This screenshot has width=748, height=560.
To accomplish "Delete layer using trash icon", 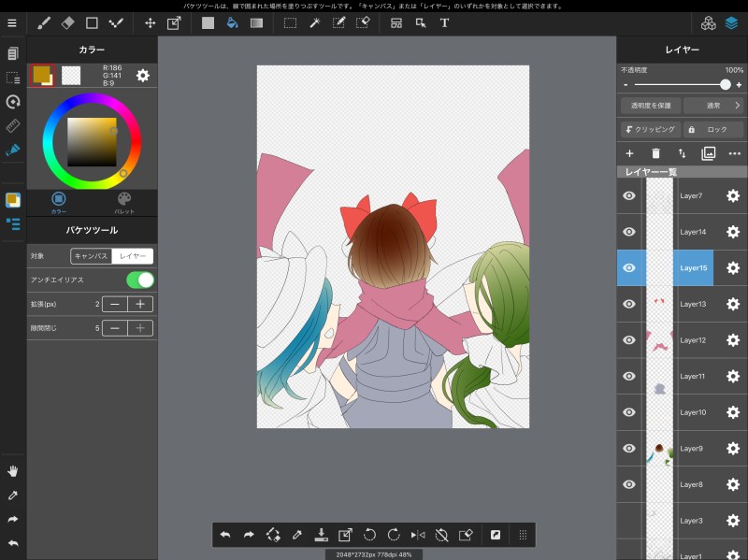I will tap(655, 153).
